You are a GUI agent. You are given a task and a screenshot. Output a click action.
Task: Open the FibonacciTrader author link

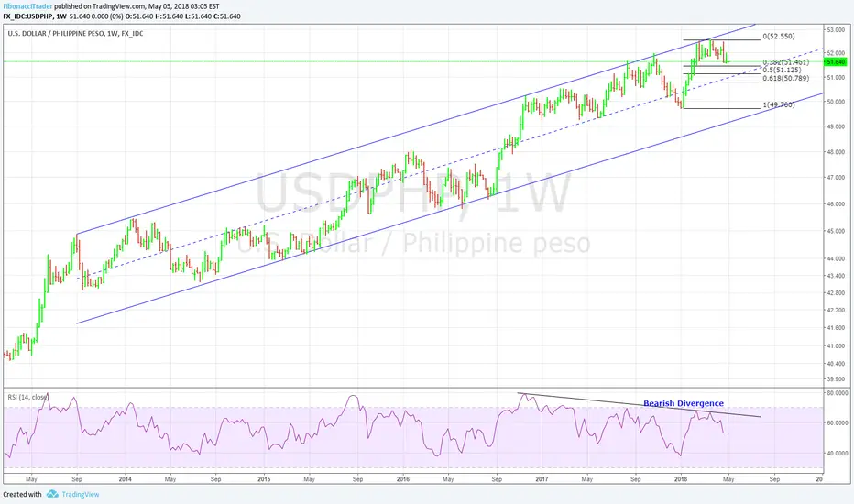[27, 6]
